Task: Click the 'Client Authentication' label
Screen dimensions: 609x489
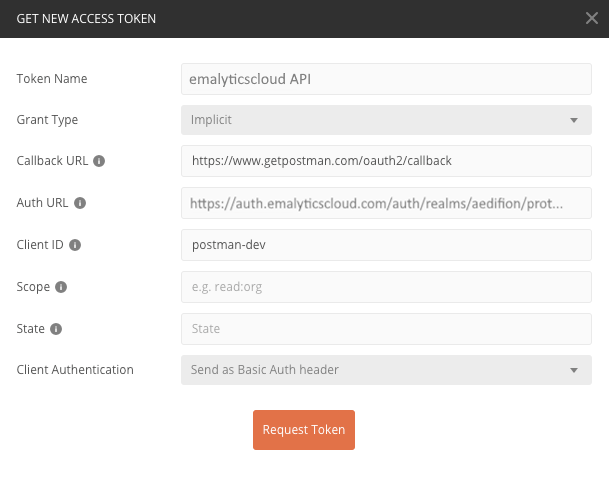Action: (75, 369)
